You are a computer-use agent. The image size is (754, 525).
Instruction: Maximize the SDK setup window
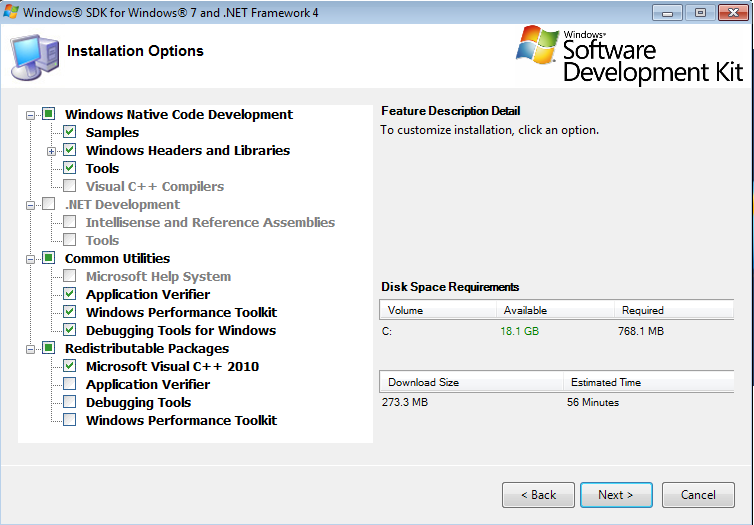[700, 12]
